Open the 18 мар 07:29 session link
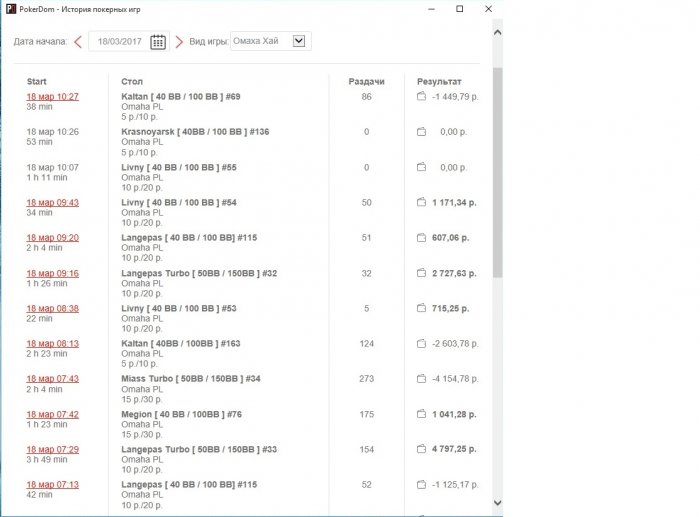 click(52, 450)
